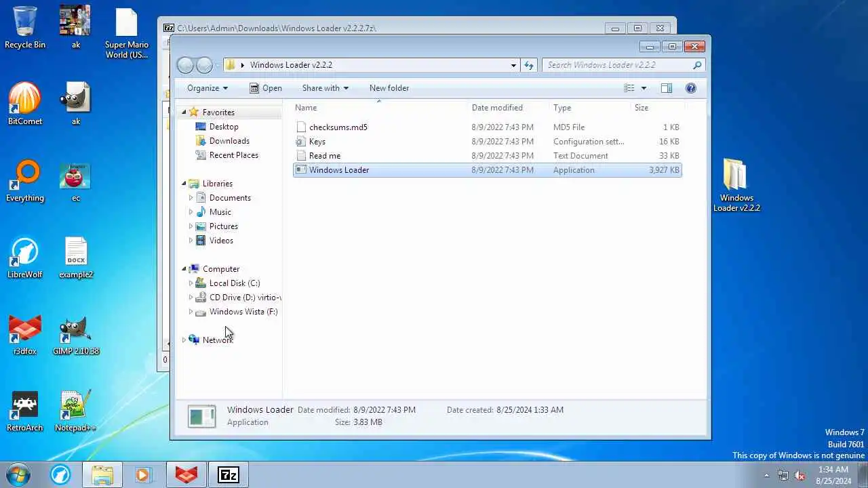Refresh the Windows Loader v2.2.2 folder
Screen dimensions: 868x488
[x=529, y=65]
